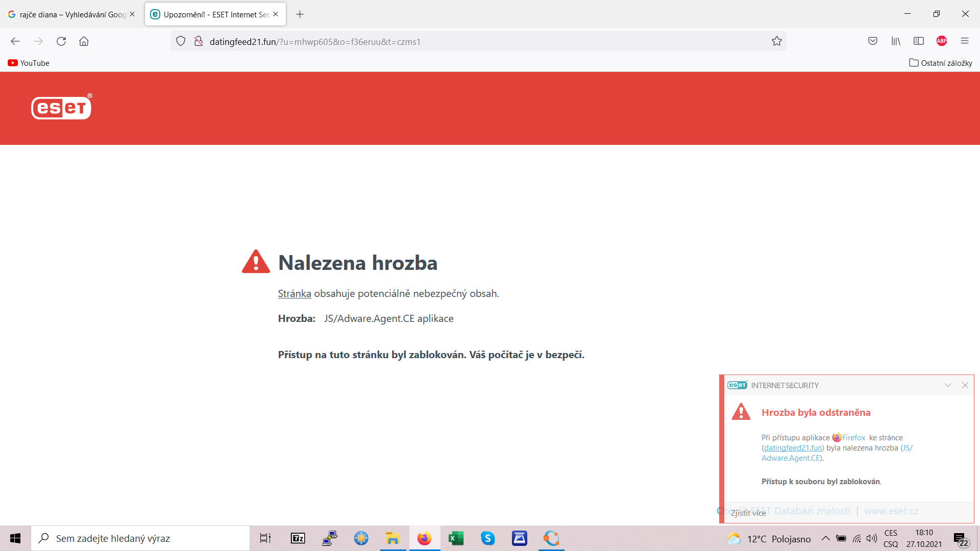Check the battery status icon
The image size is (980, 551).
point(841,538)
